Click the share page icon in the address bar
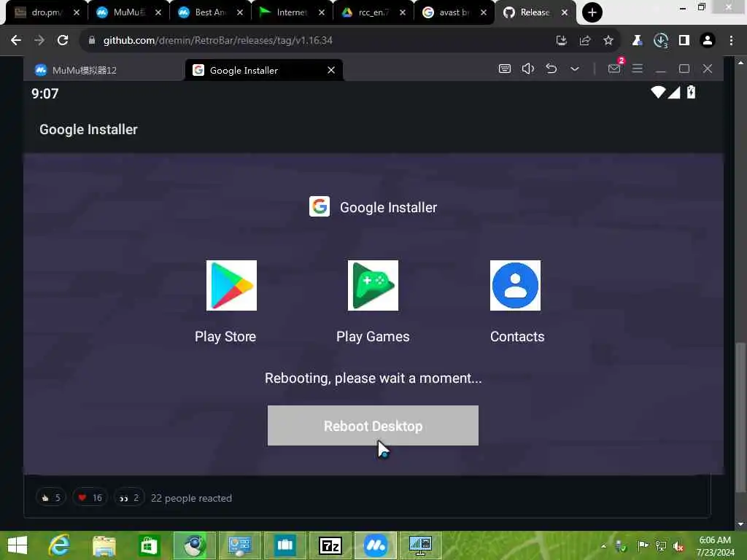Image resolution: width=747 pixels, height=560 pixels. 584,40
